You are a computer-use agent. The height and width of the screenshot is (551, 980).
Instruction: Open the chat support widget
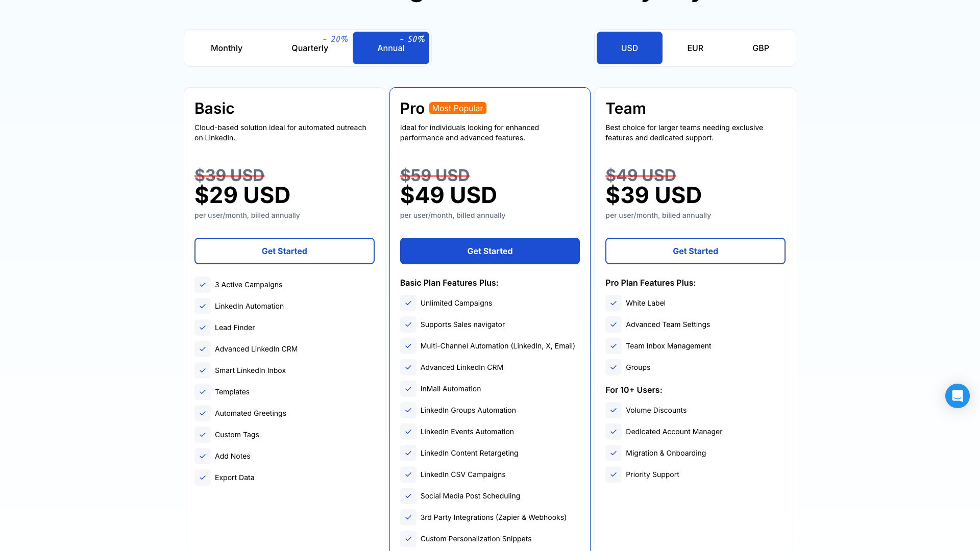(958, 396)
